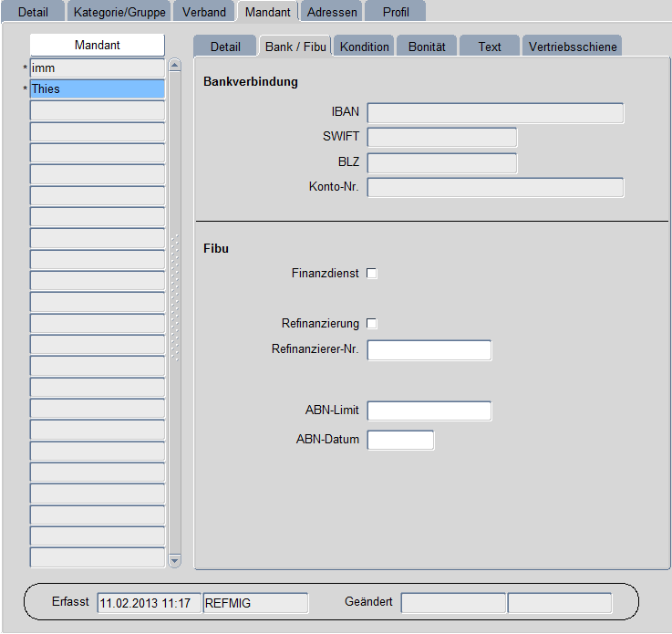Place cursor in Refinanzierer-Nr. field
The width and height of the screenshot is (672, 634).
tap(429, 350)
